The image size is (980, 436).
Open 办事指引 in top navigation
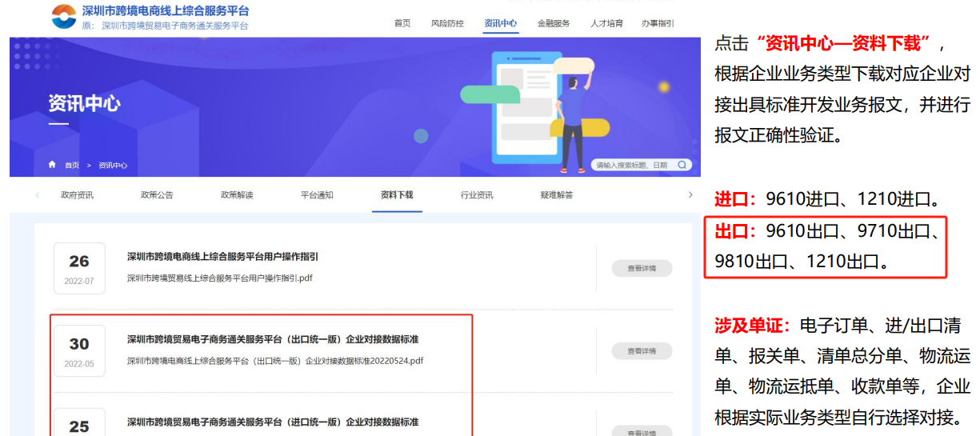coord(658,23)
